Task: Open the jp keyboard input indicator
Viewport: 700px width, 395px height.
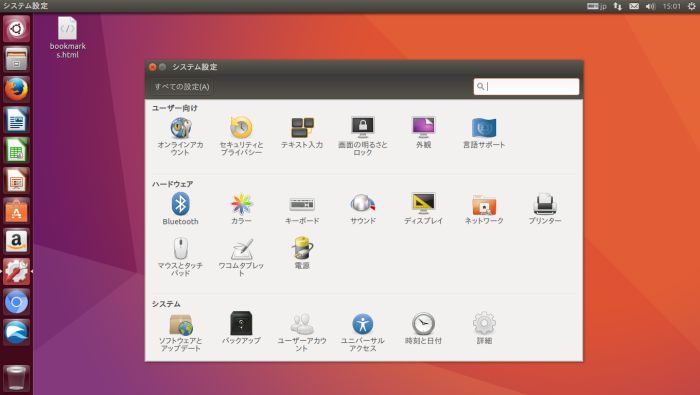Action: click(597, 6)
